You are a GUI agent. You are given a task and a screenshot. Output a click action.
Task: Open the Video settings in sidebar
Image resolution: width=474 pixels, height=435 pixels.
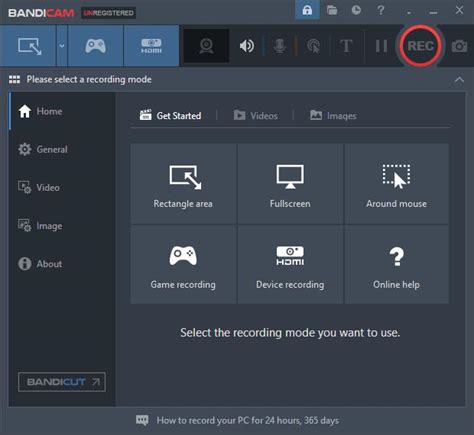click(62, 187)
